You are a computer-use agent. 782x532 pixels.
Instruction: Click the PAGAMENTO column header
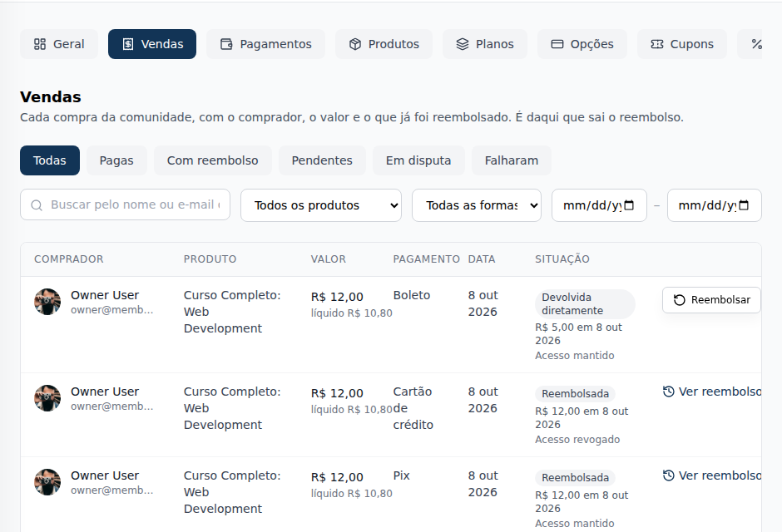tap(427, 259)
